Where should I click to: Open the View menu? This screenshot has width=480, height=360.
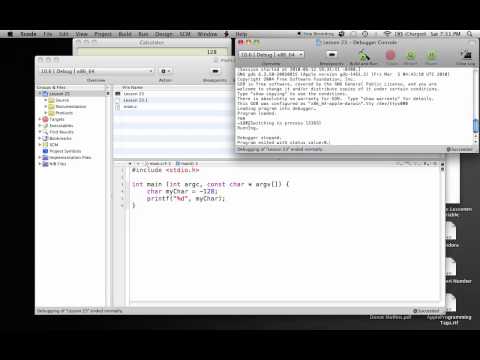point(81,34)
